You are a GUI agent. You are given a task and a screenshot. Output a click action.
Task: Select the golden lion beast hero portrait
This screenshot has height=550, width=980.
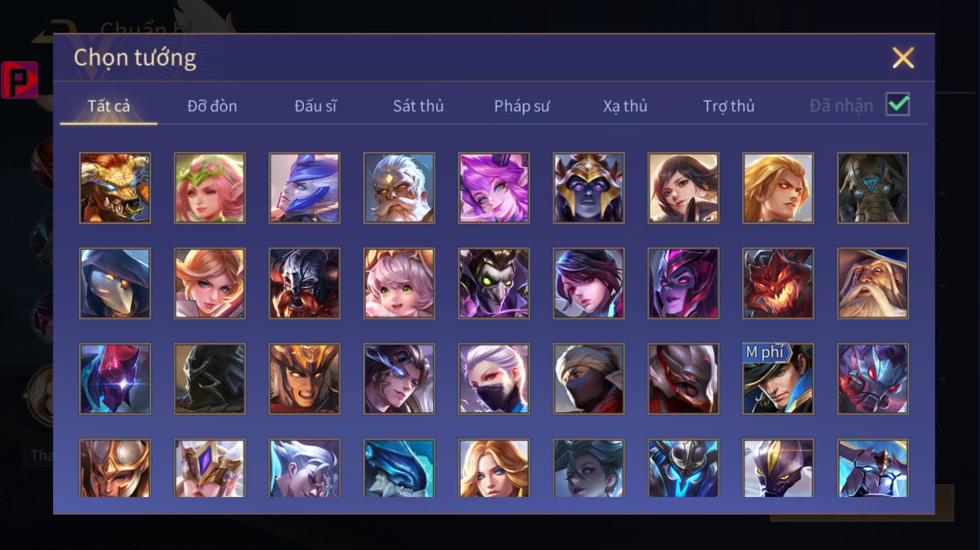pos(115,188)
